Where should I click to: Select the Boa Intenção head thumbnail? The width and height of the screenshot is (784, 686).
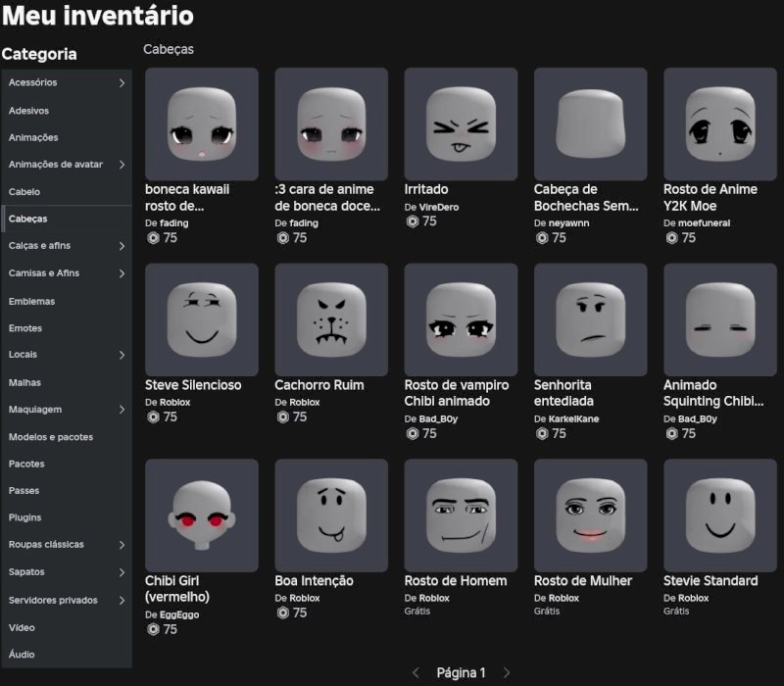point(331,515)
